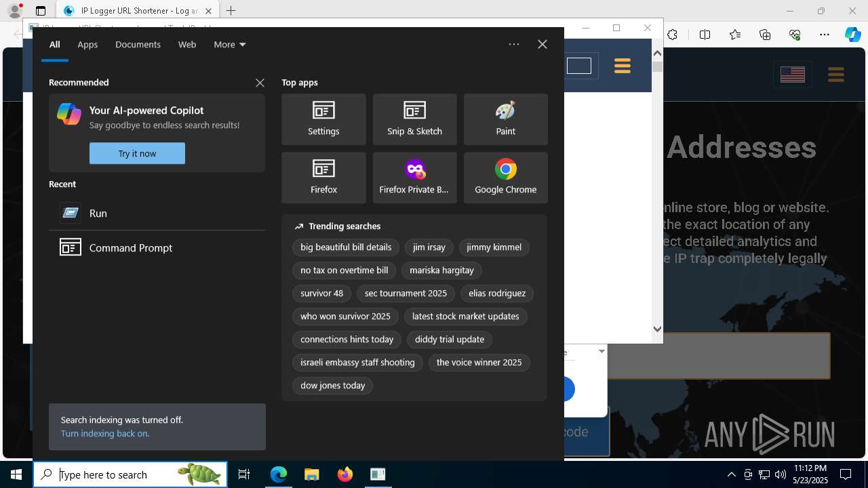Open network icon in system tray
Viewport: 868px width, 488px height.
coord(764,474)
